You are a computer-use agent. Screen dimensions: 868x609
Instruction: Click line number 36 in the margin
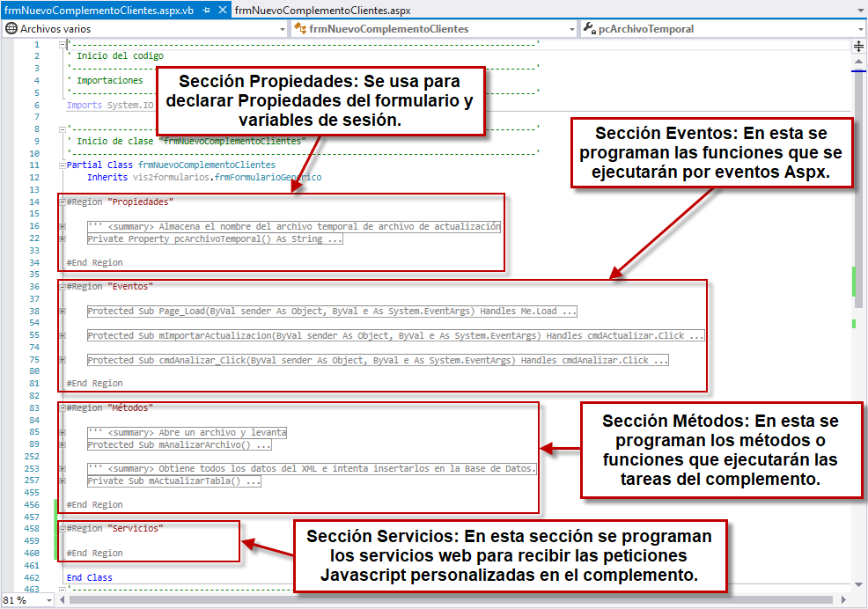34,287
